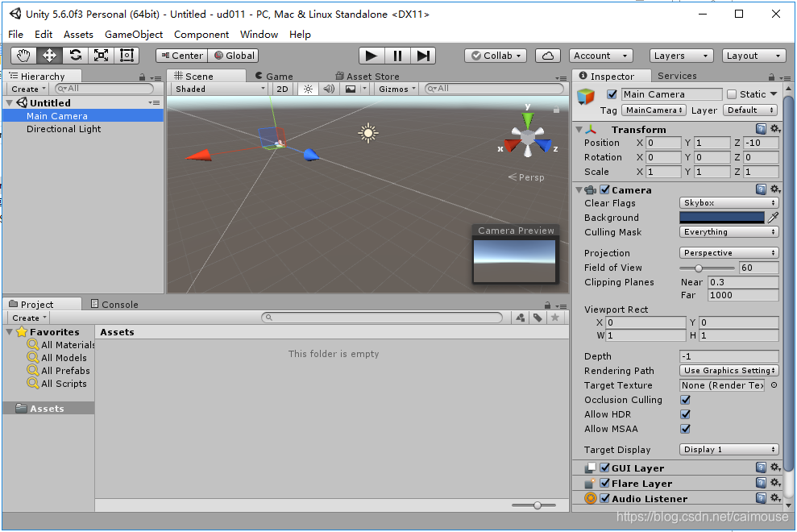Open the Rendering Path dropdown
Screen dimensions: 797x532
tap(729, 371)
